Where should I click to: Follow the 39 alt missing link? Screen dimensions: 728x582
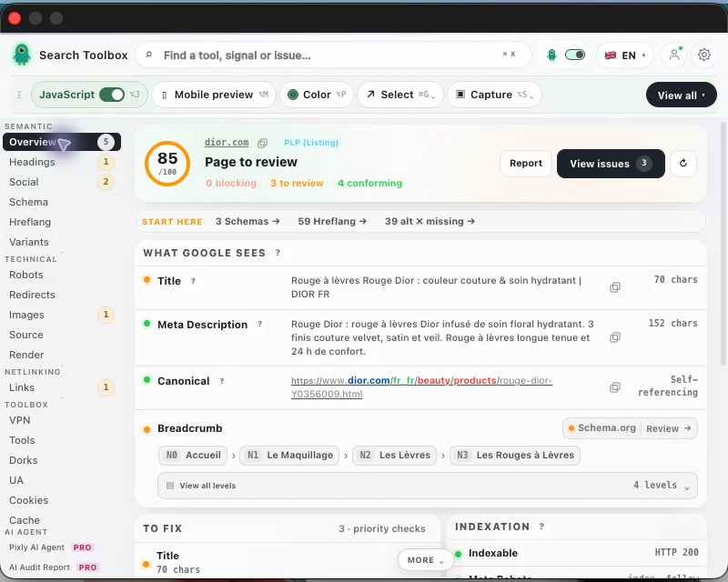point(430,221)
